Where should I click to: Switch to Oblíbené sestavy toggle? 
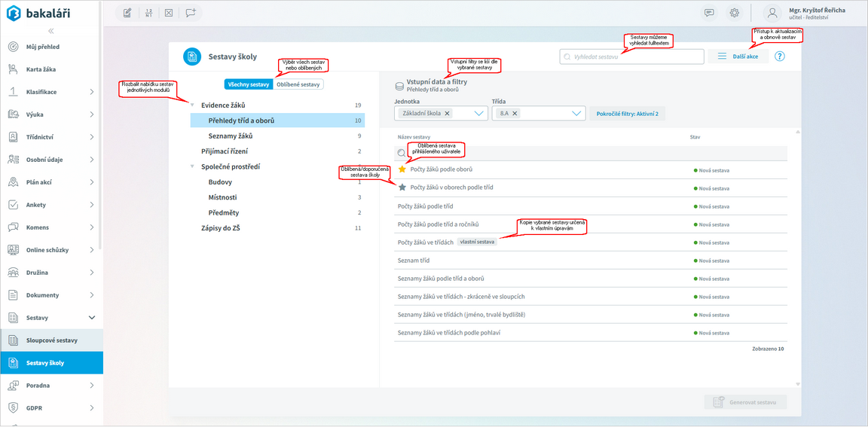298,84
